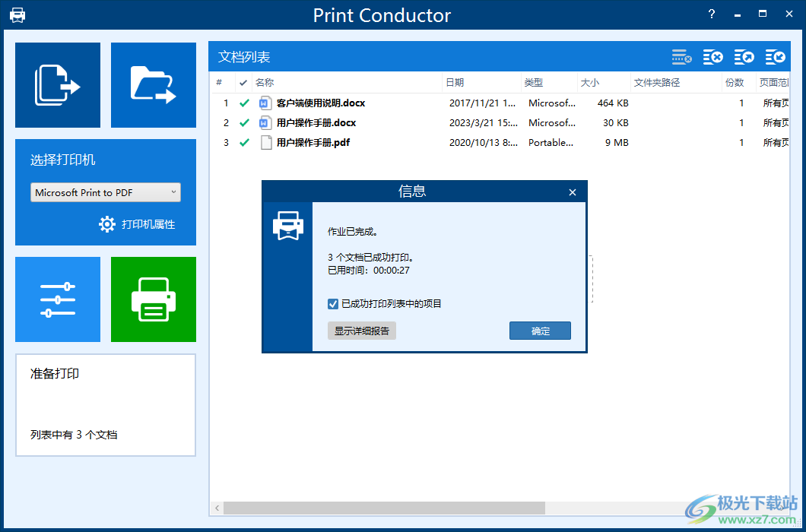806x532 pixels.
Task: Click the 文档列表 panel title
Action: 244,57
